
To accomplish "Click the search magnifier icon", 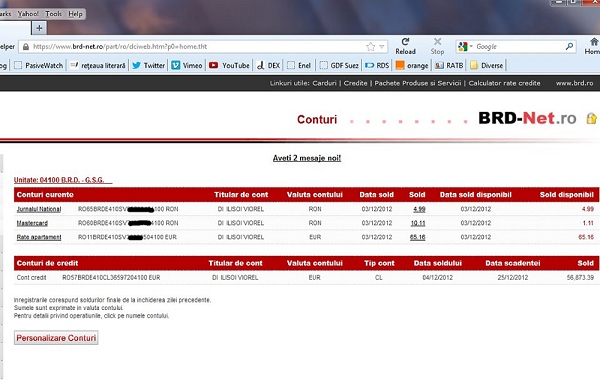I will [569, 47].
